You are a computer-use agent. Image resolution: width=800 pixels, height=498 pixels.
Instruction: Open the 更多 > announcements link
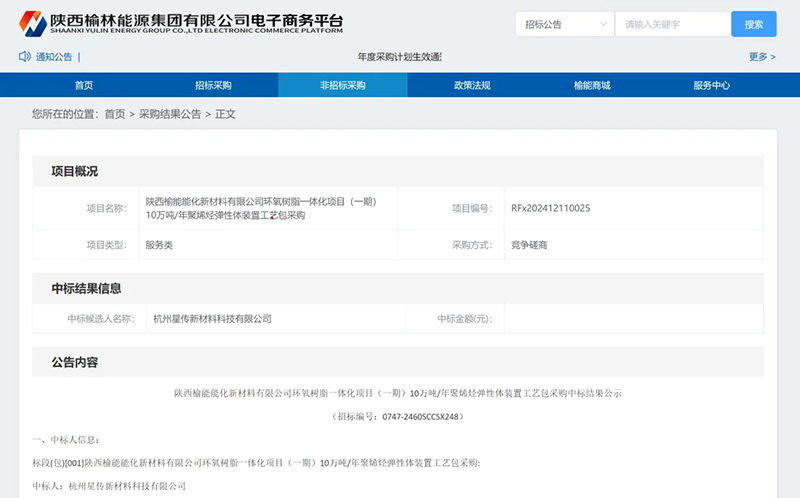(762, 57)
